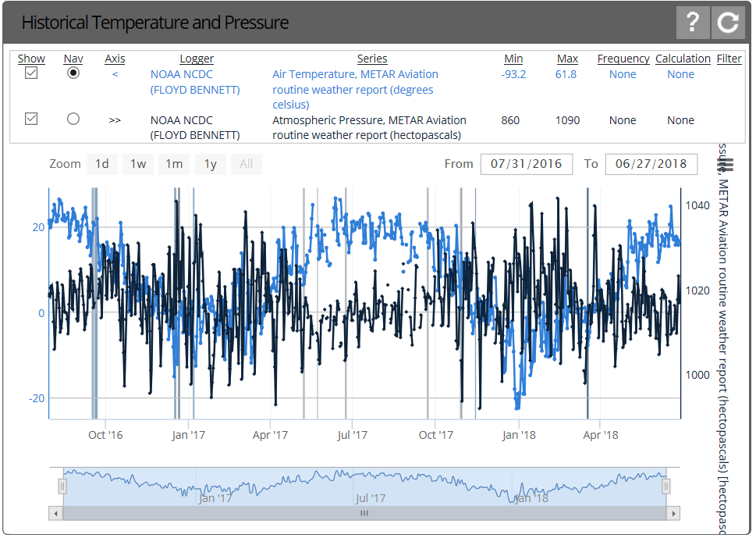
Task: Select Nav radio for Atmospheric Pressure
Action: coord(73,119)
